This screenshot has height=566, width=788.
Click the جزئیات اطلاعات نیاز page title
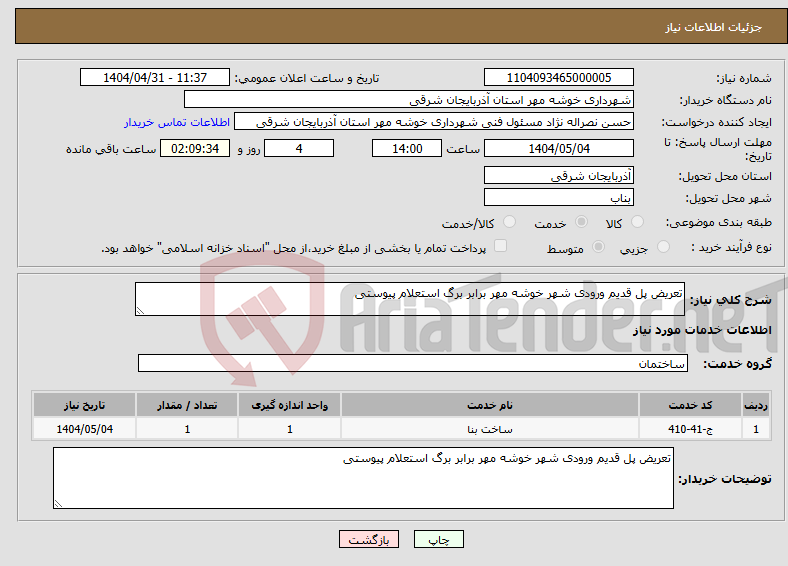pos(714,27)
